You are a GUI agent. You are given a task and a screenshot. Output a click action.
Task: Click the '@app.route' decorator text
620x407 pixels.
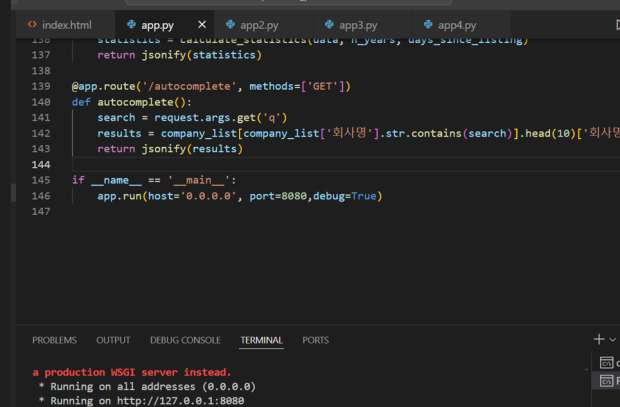103,86
